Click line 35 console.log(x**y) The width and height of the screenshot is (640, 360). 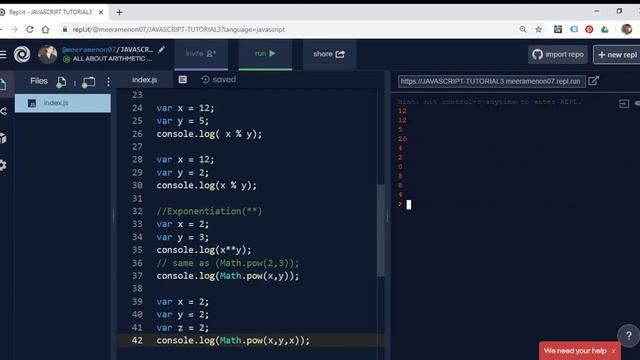[204, 250]
